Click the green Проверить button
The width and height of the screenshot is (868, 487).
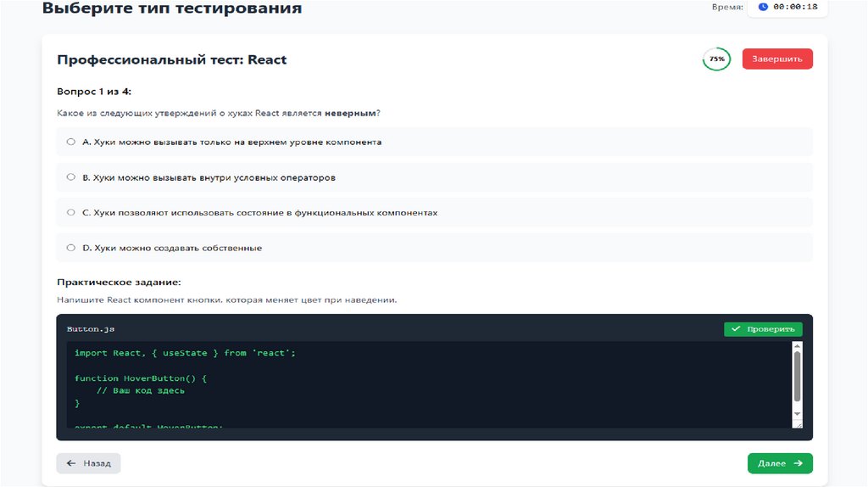763,329
